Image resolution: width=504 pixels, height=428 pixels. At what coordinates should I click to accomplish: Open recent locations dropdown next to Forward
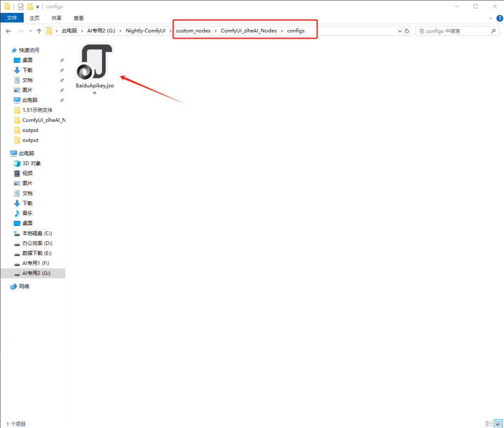31,31
